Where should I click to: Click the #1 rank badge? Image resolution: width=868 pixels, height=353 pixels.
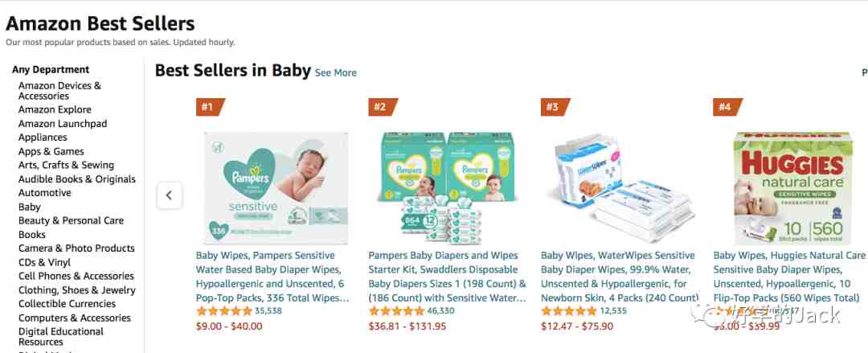click(x=210, y=107)
